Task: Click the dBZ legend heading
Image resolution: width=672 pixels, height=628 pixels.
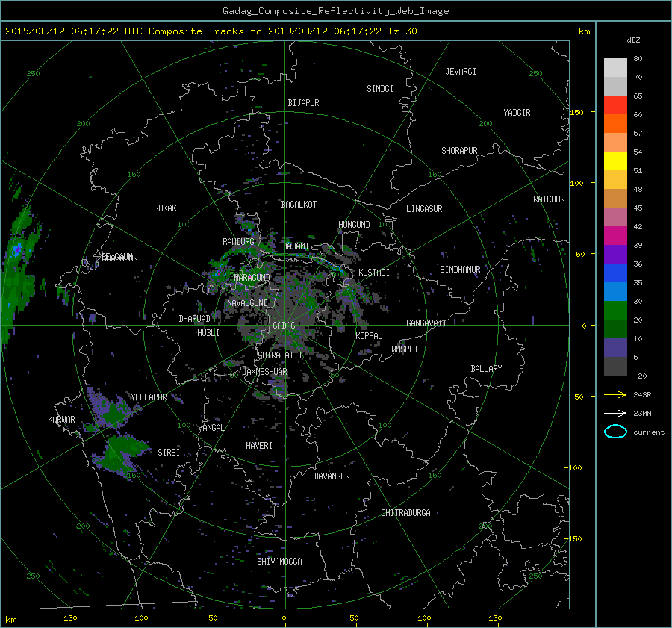Action: click(x=633, y=40)
